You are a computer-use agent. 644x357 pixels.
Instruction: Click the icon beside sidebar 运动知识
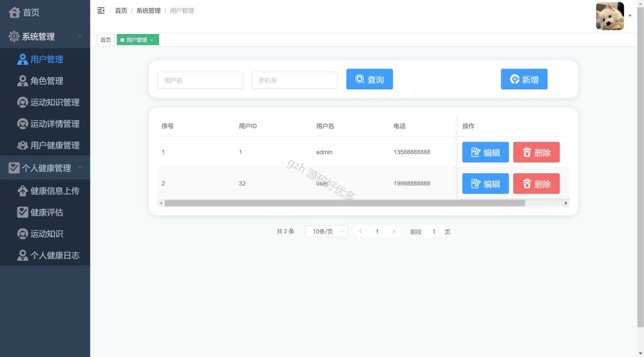(23, 234)
